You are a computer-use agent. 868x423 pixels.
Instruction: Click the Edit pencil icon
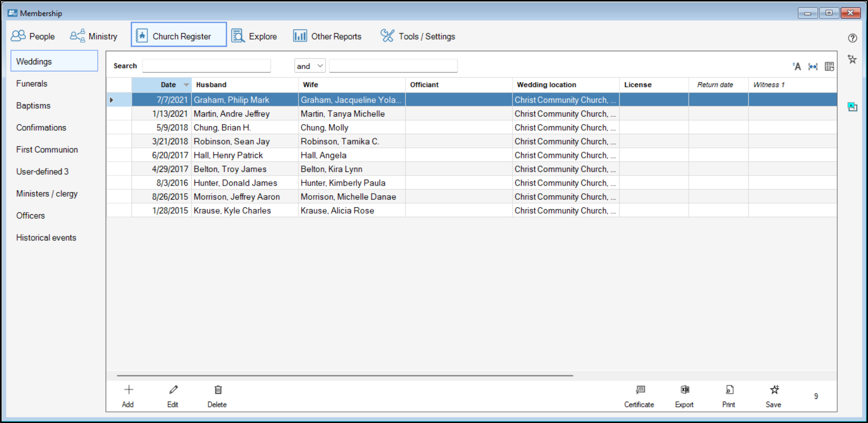point(173,390)
